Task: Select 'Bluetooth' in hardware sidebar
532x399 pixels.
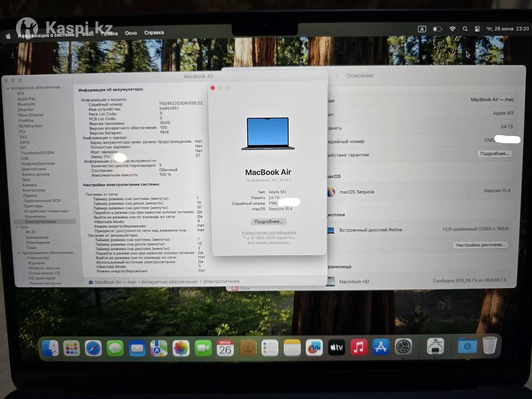Action: (27, 104)
